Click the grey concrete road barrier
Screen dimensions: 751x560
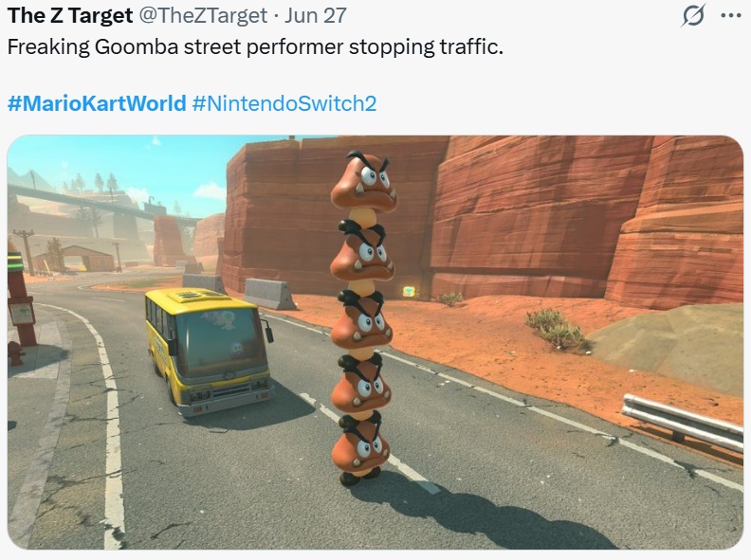269,293
